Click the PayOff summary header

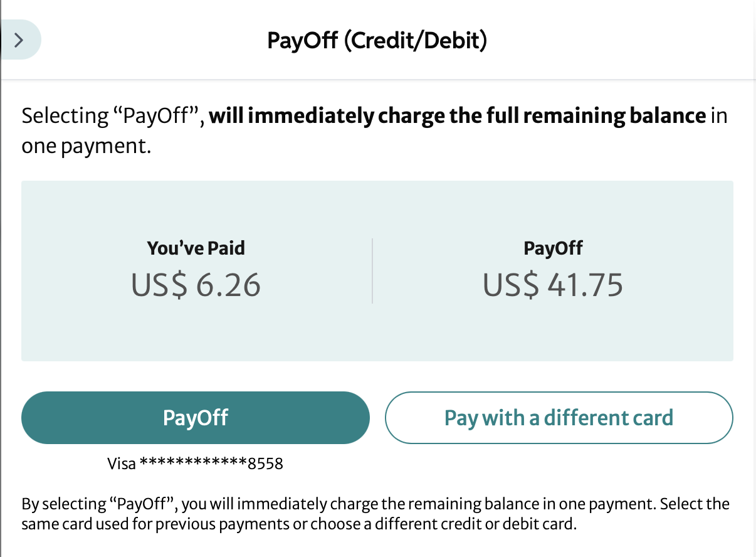coord(552,248)
